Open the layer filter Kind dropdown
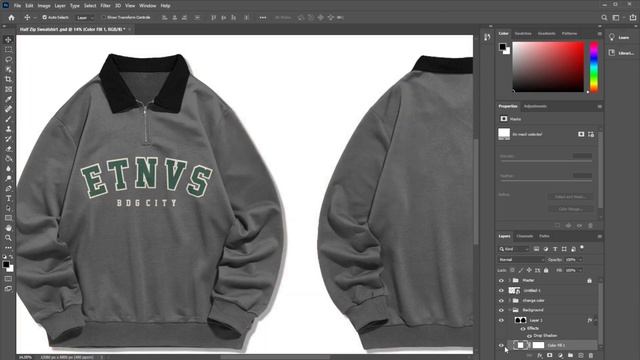Viewport: 640px width, 360px height. pos(513,249)
